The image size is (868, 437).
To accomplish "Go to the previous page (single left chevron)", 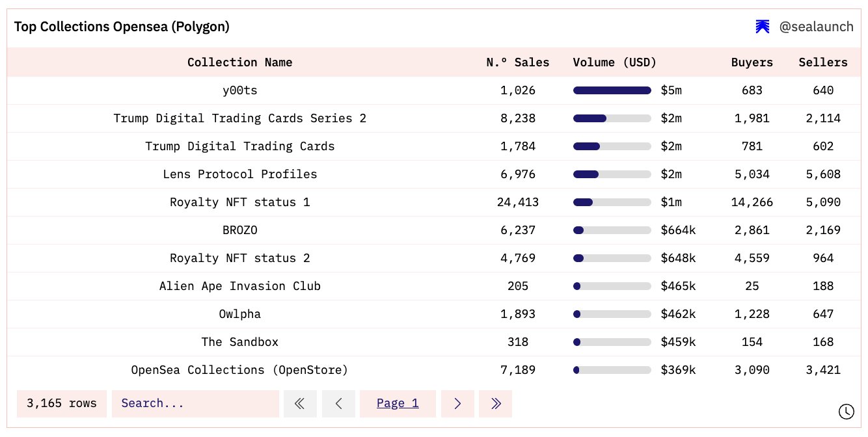I will 338,404.
